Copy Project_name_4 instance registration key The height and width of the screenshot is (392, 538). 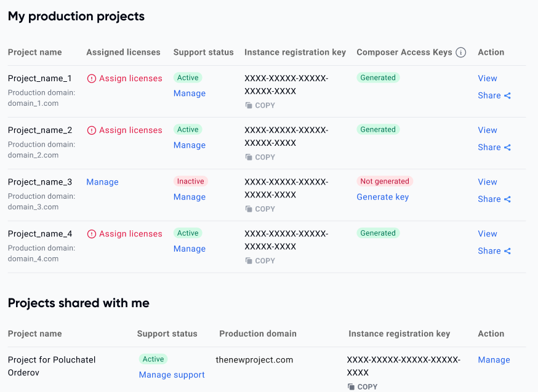[x=260, y=260]
